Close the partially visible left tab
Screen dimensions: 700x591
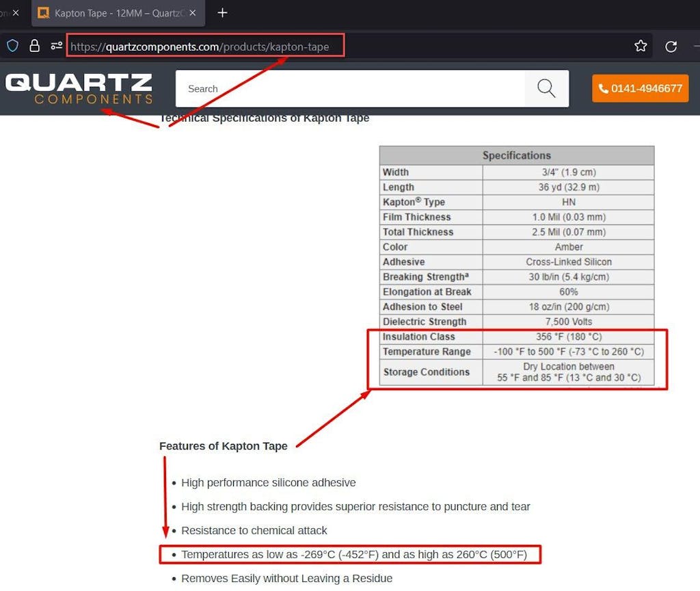click(16, 13)
